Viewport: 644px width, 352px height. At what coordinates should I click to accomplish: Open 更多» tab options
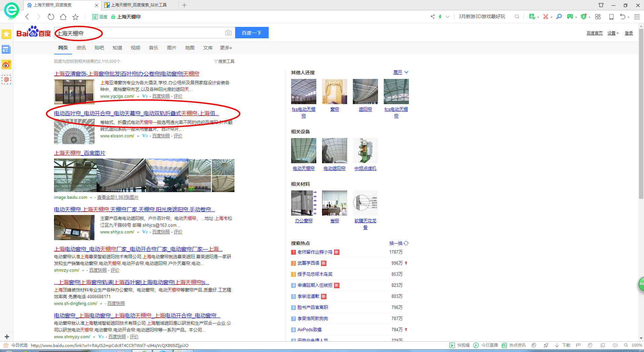[x=226, y=48]
